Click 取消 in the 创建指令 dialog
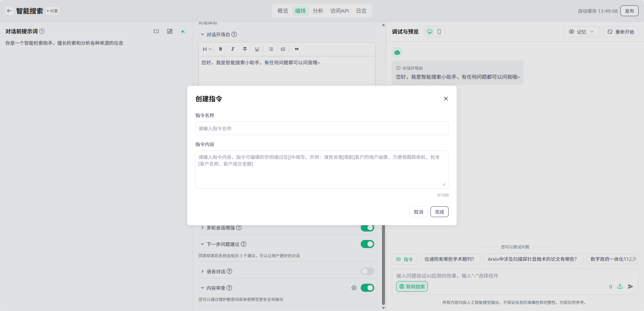The height and width of the screenshot is (311, 644). click(x=418, y=212)
